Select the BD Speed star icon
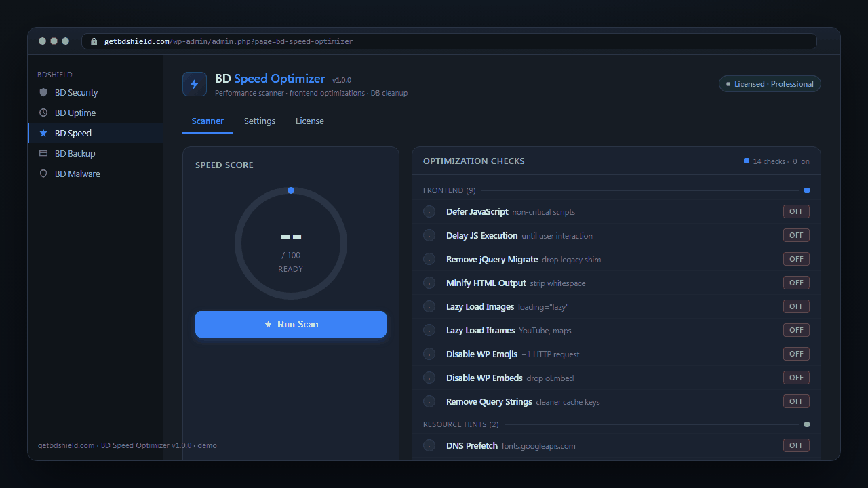This screenshot has height=488, width=868. (43, 133)
